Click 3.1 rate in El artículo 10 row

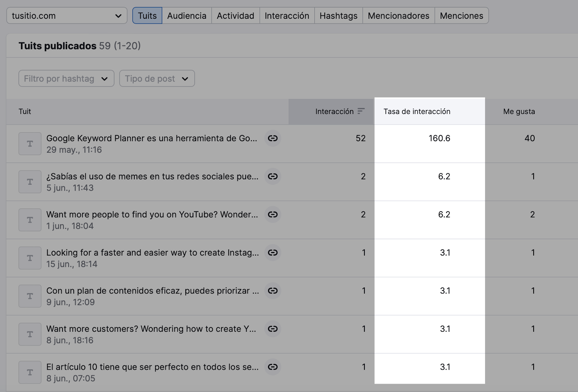pyautogui.click(x=445, y=367)
